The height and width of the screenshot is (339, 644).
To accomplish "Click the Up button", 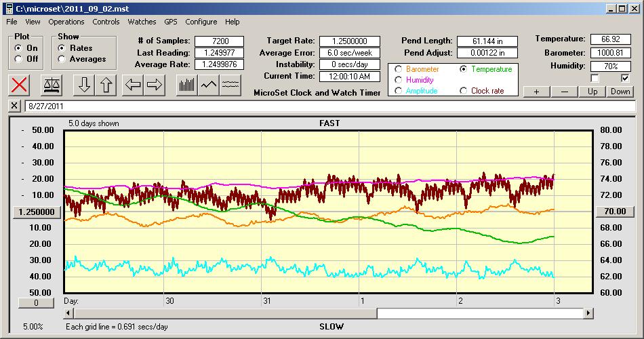I will coord(592,92).
